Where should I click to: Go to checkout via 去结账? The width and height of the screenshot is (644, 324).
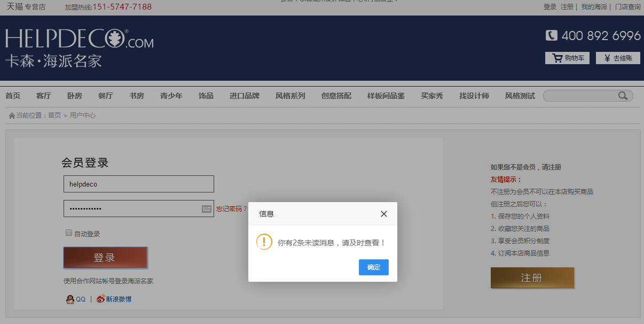click(618, 58)
